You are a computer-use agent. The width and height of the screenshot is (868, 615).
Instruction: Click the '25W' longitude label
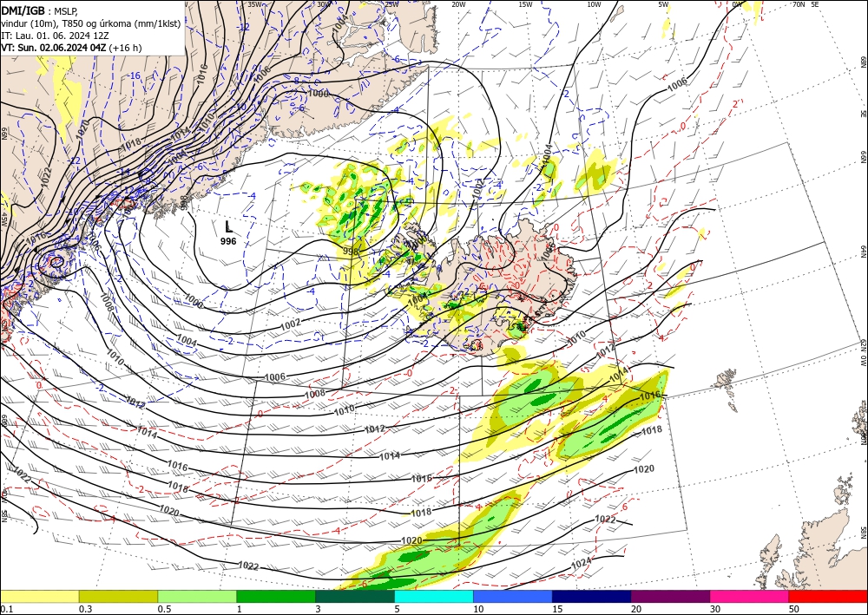(x=391, y=3)
